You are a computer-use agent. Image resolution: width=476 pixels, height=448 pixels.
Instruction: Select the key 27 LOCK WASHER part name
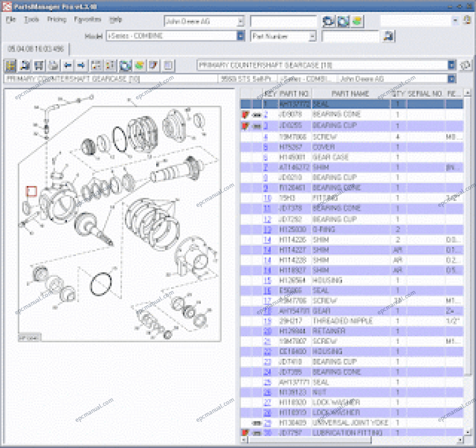(337, 402)
